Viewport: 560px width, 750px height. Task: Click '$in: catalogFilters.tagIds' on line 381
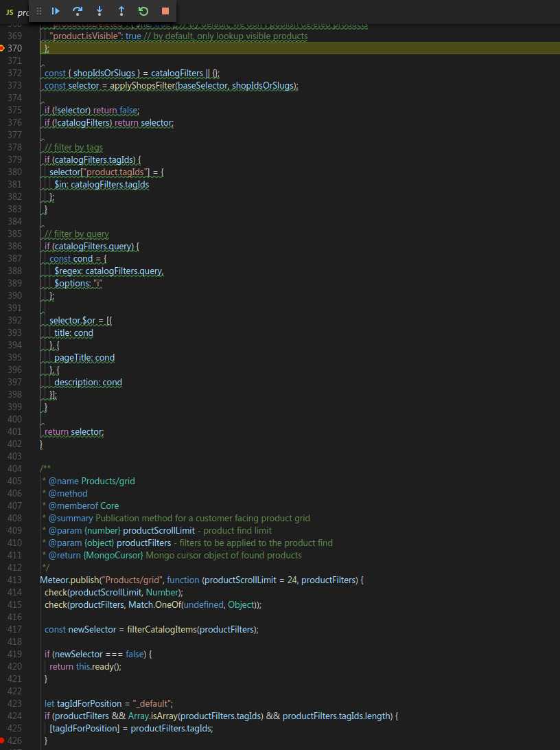102,185
